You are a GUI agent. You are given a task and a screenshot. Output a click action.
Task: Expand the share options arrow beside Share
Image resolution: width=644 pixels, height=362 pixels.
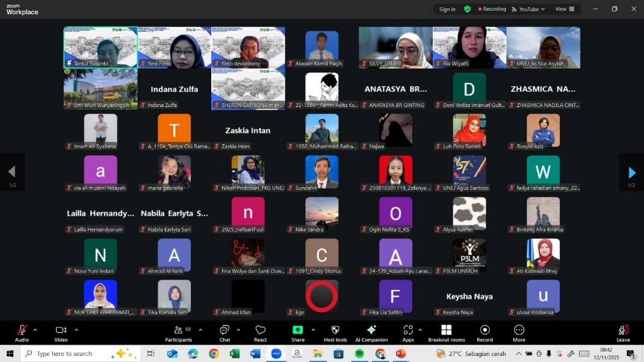pyautogui.click(x=313, y=330)
